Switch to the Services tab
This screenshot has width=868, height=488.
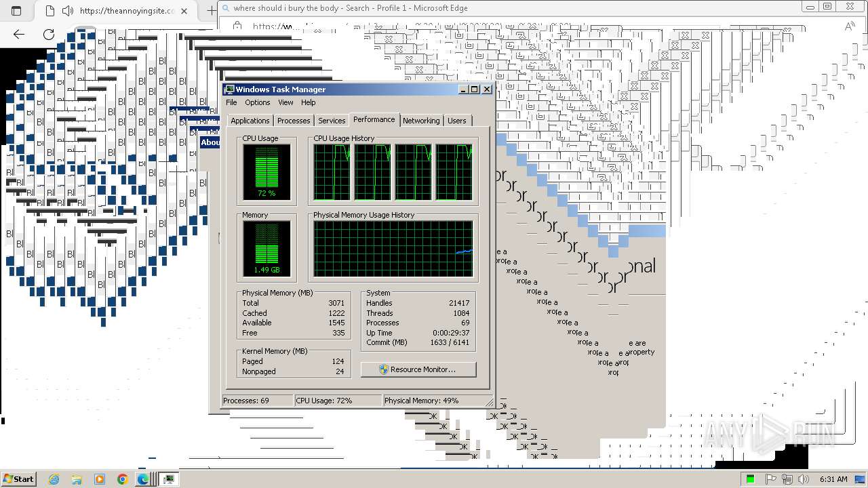[x=332, y=121]
